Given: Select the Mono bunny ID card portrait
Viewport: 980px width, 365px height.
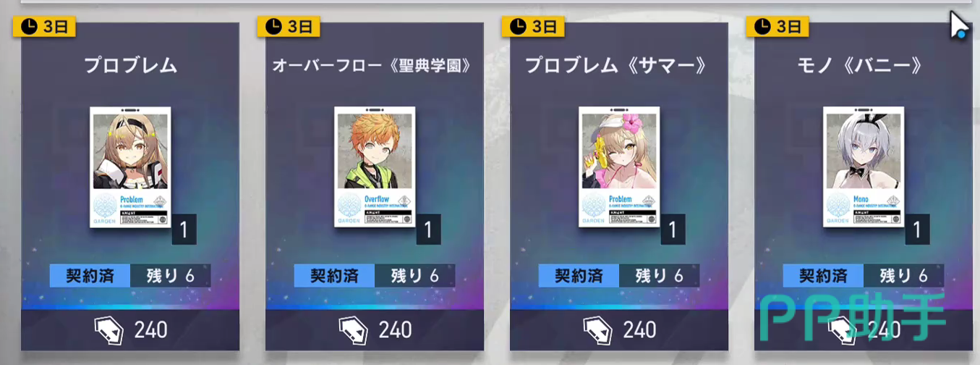Looking at the screenshot, I should [x=864, y=167].
